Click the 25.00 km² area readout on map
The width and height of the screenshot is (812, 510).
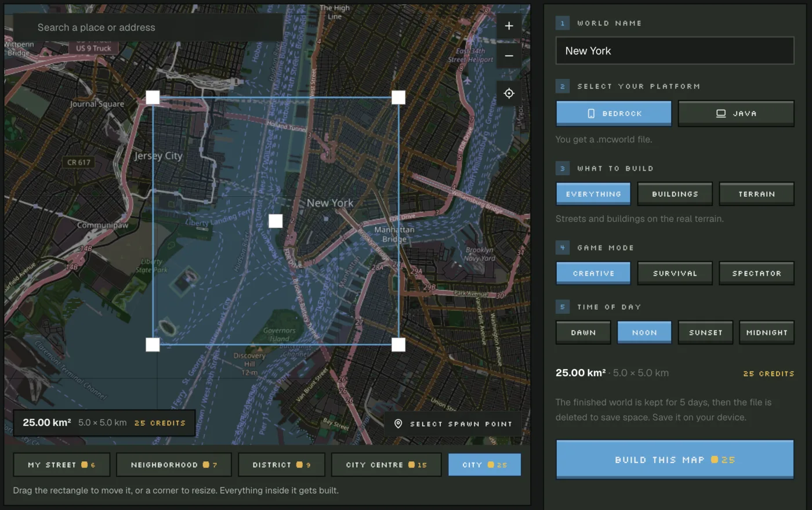(46, 422)
